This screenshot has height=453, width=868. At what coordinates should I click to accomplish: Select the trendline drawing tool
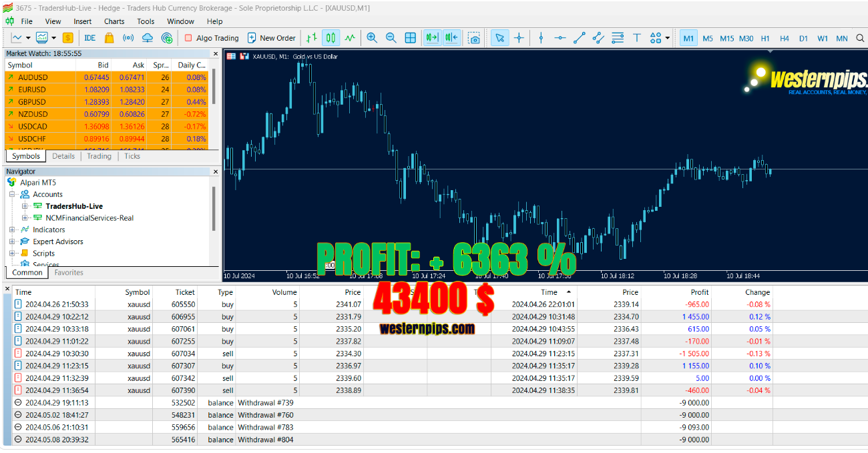click(580, 38)
